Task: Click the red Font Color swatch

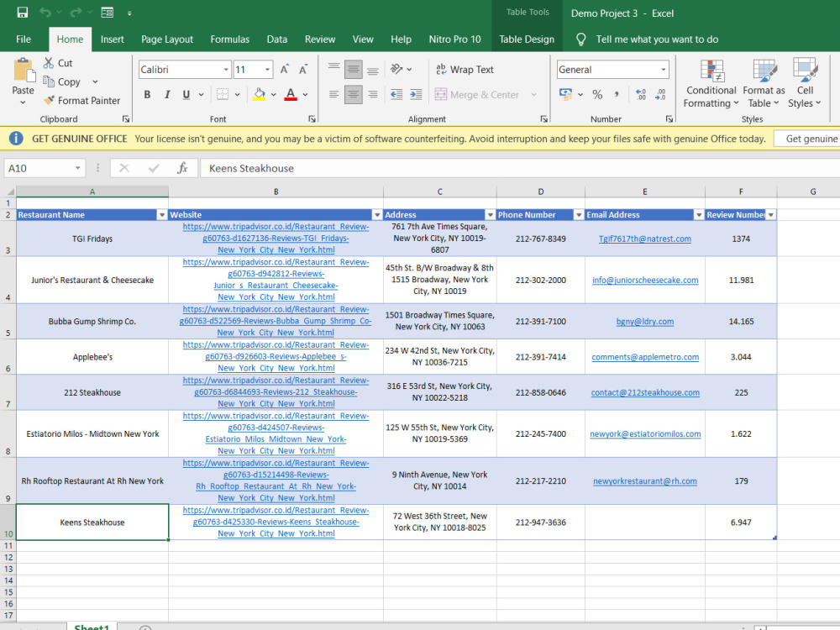Action: (x=291, y=94)
